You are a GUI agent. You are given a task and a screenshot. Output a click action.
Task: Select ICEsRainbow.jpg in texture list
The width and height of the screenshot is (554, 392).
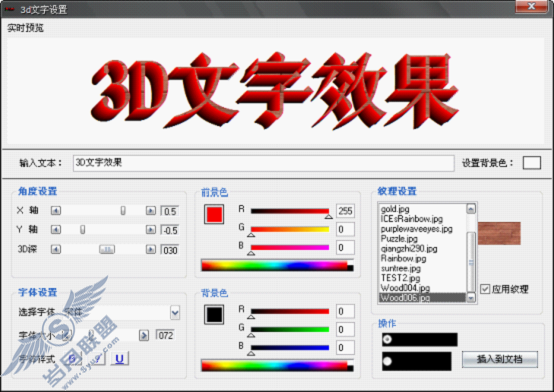[423, 219]
